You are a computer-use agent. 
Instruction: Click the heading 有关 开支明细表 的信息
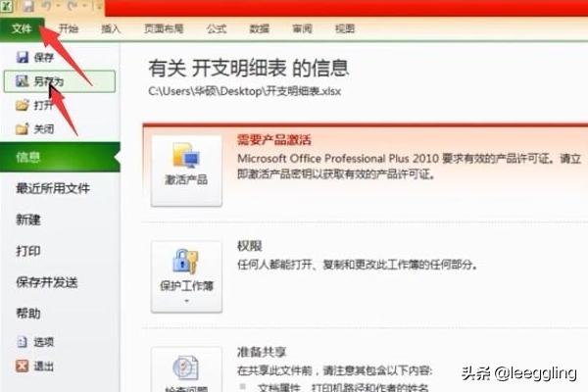pos(249,69)
